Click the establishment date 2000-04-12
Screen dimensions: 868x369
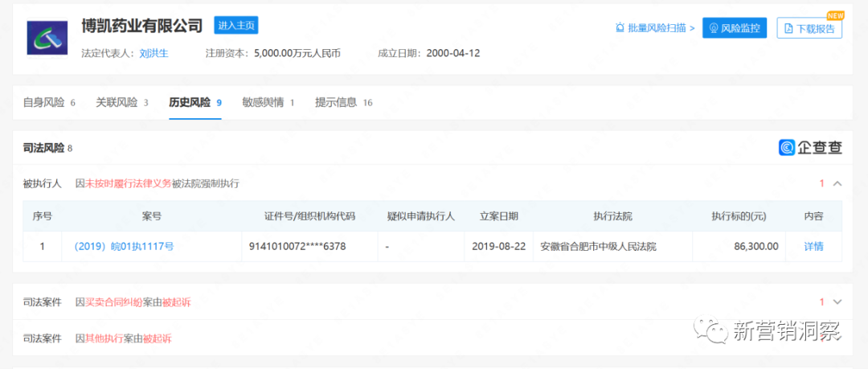pos(452,54)
